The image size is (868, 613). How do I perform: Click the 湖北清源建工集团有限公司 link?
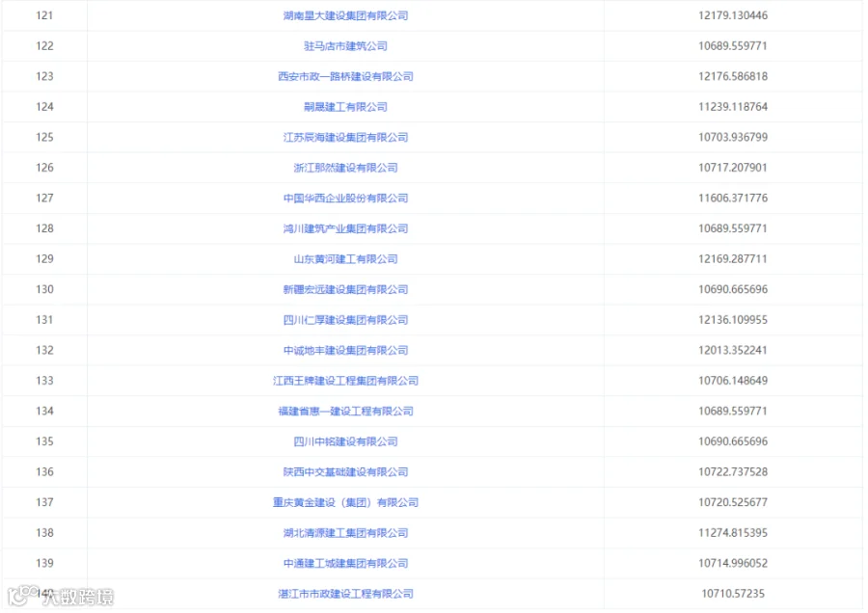pos(345,533)
